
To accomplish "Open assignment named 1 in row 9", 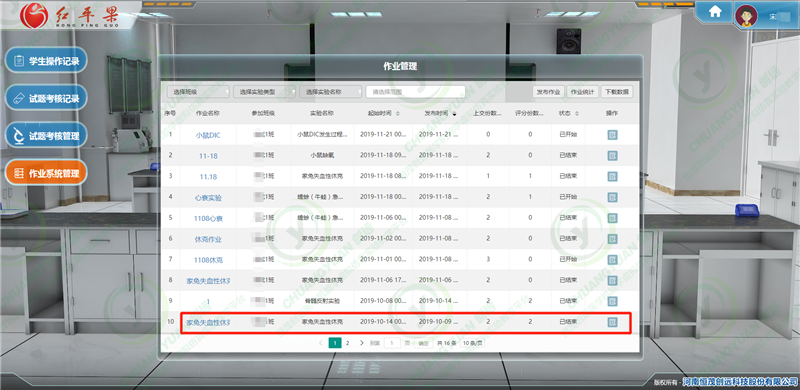I will click(208, 302).
